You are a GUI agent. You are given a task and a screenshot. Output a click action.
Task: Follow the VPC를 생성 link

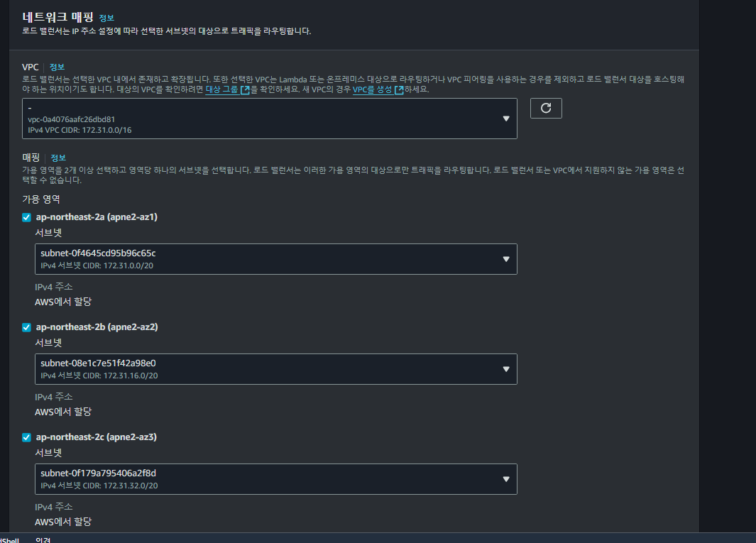tap(372, 89)
